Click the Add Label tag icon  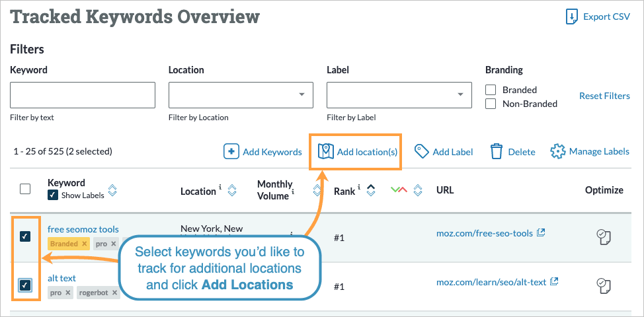tap(422, 152)
